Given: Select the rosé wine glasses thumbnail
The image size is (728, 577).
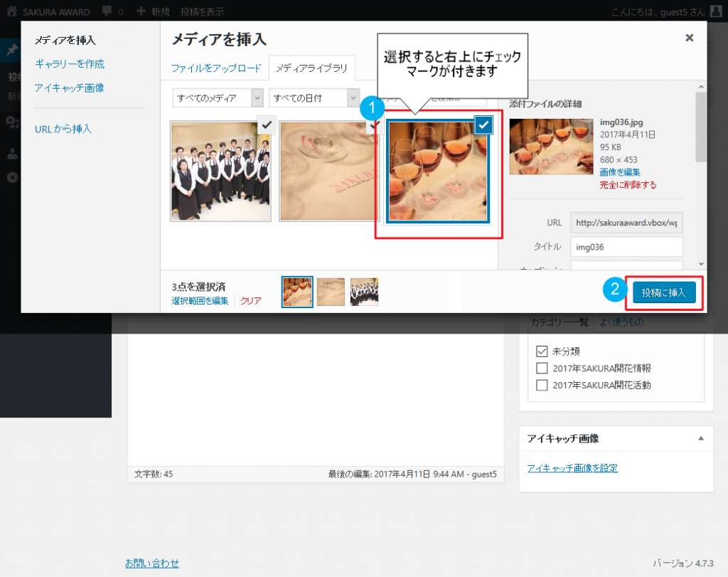Looking at the screenshot, I should pyautogui.click(x=438, y=171).
